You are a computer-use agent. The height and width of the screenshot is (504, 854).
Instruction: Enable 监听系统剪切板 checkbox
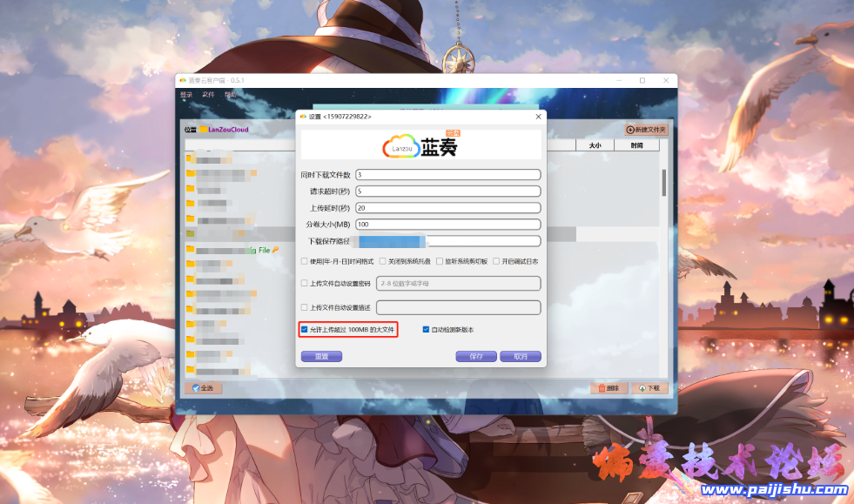[440, 261]
